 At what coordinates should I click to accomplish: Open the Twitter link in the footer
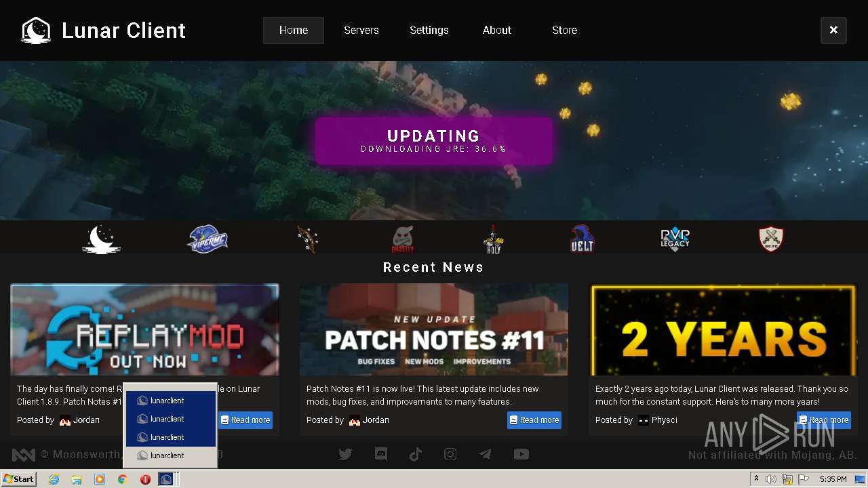coord(346,455)
